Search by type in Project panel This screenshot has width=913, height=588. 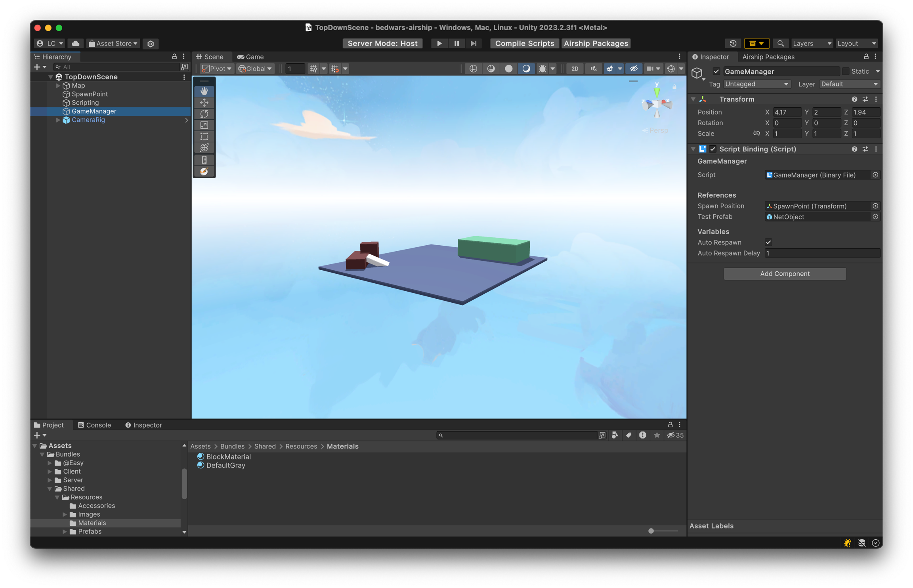[x=615, y=435]
